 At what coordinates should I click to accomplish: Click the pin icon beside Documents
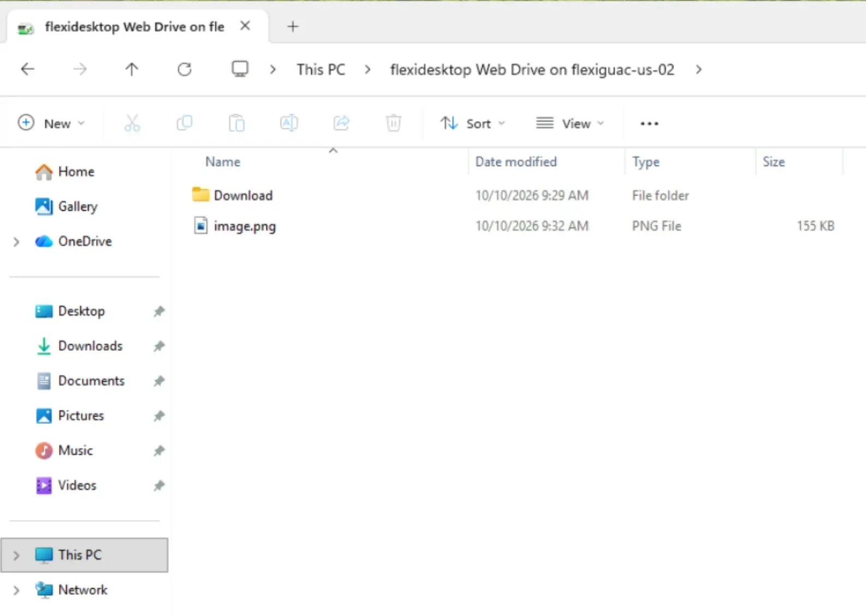(x=159, y=381)
